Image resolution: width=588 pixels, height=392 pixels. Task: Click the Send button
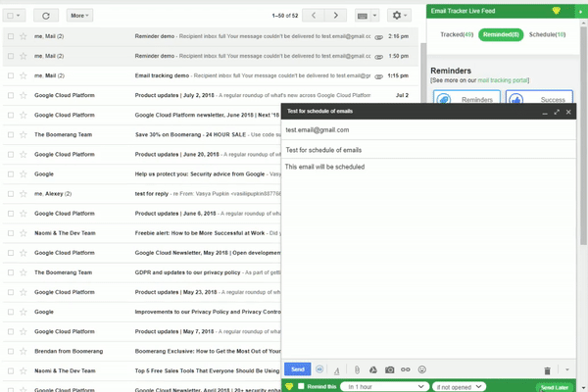click(297, 369)
